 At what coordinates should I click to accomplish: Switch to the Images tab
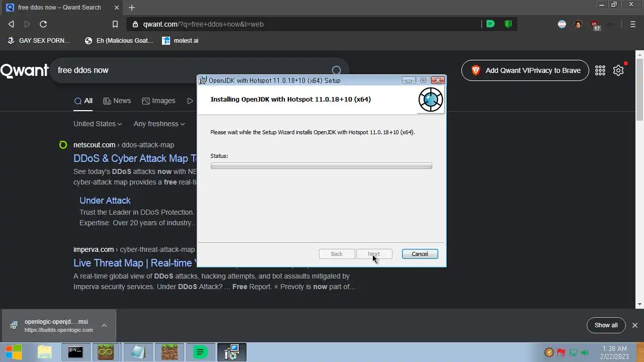pyautogui.click(x=158, y=101)
